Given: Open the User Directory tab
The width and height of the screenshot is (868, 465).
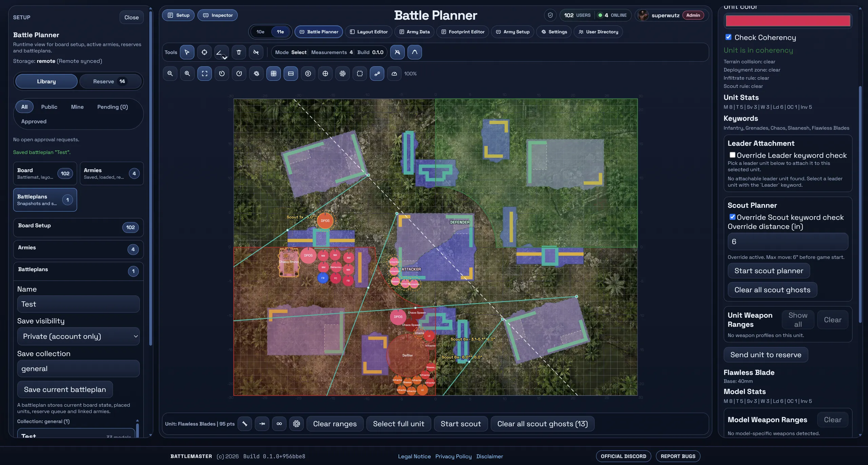Looking at the screenshot, I should click(598, 32).
